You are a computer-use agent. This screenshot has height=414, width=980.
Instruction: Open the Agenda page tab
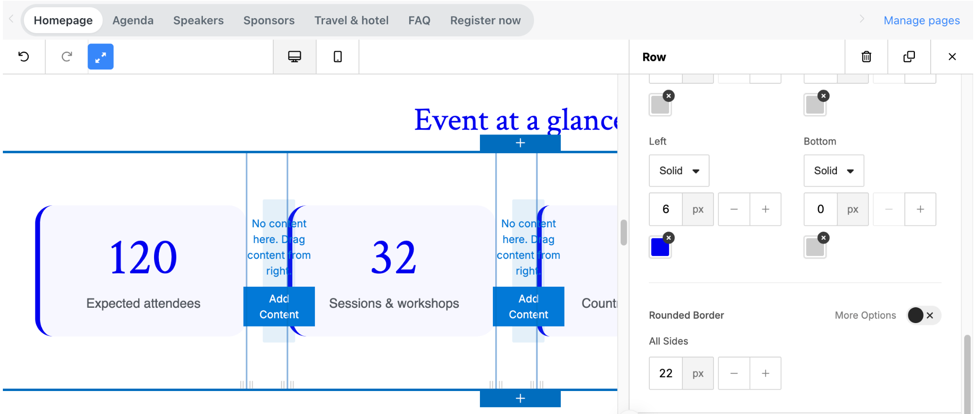(x=133, y=21)
